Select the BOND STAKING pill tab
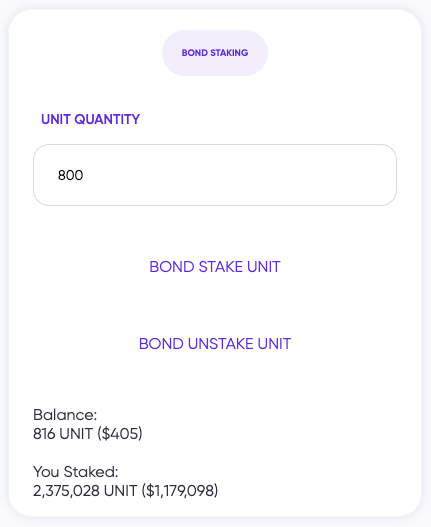 coord(215,53)
